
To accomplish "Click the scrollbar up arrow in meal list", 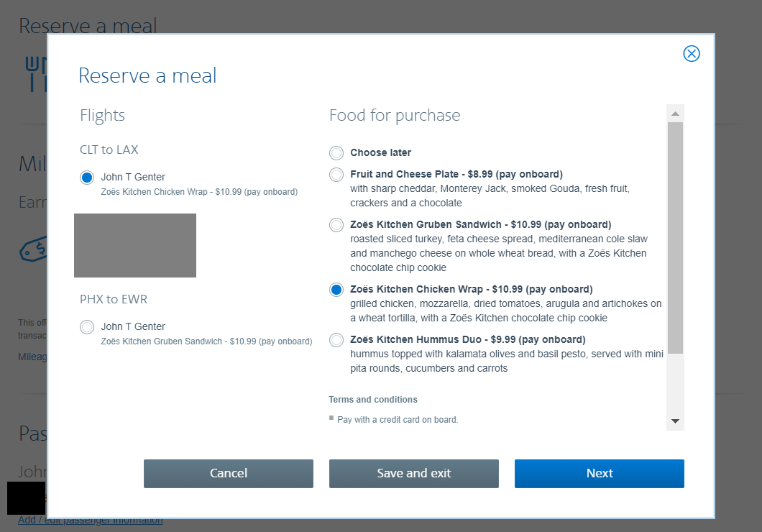I will coord(675,114).
